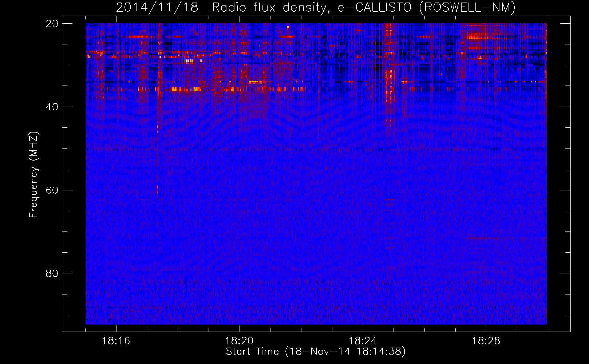Image resolution: width=589 pixels, height=364 pixels.
Task: Click the 18:24 time tick label
Action: click(363, 341)
